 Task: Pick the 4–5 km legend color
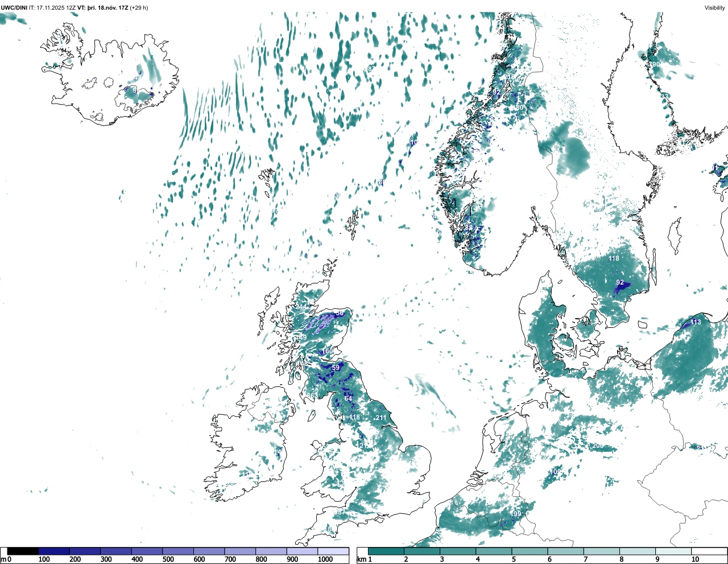point(494,551)
